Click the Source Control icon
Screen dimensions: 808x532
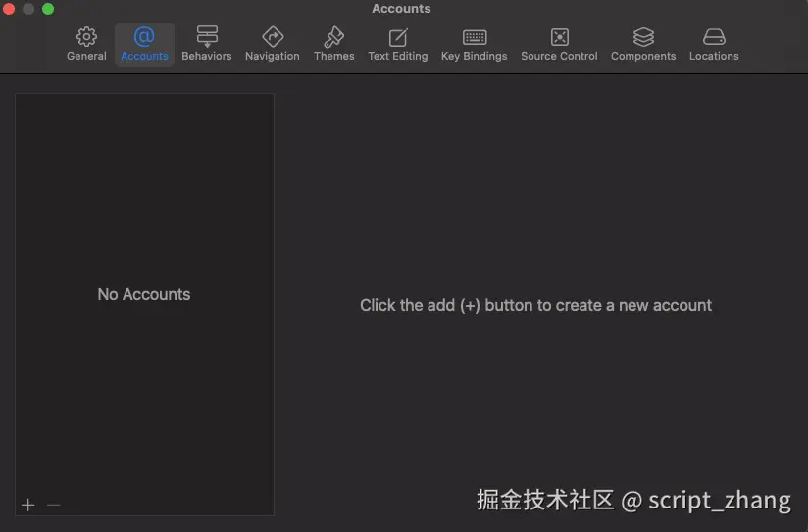tap(559, 37)
